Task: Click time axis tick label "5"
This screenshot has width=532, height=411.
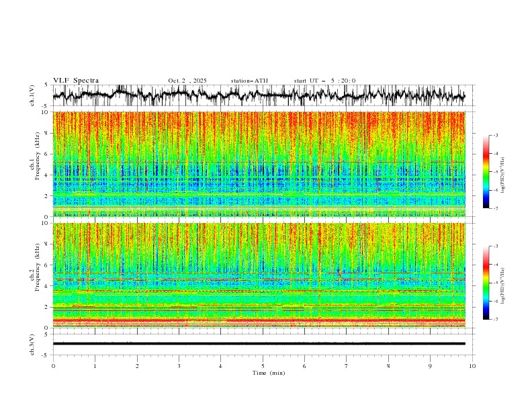Action: pyautogui.click(x=263, y=366)
